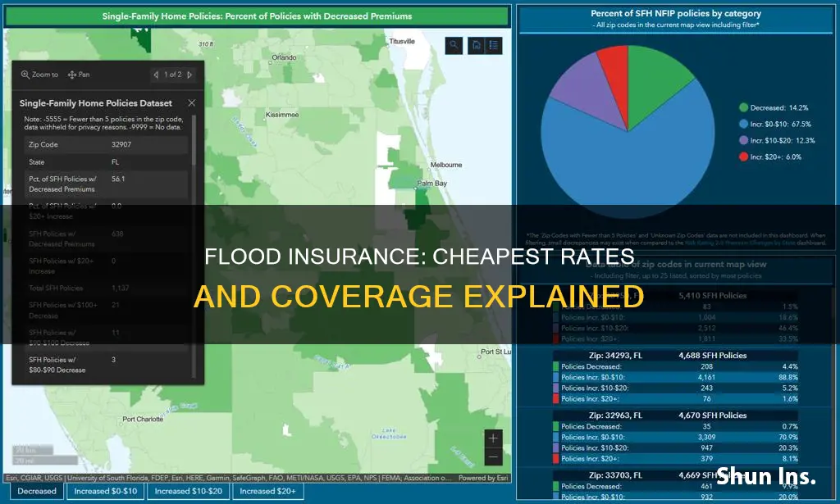
Task: Switch to the Increased $0-$10 tab
Action: (x=106, y=491)
